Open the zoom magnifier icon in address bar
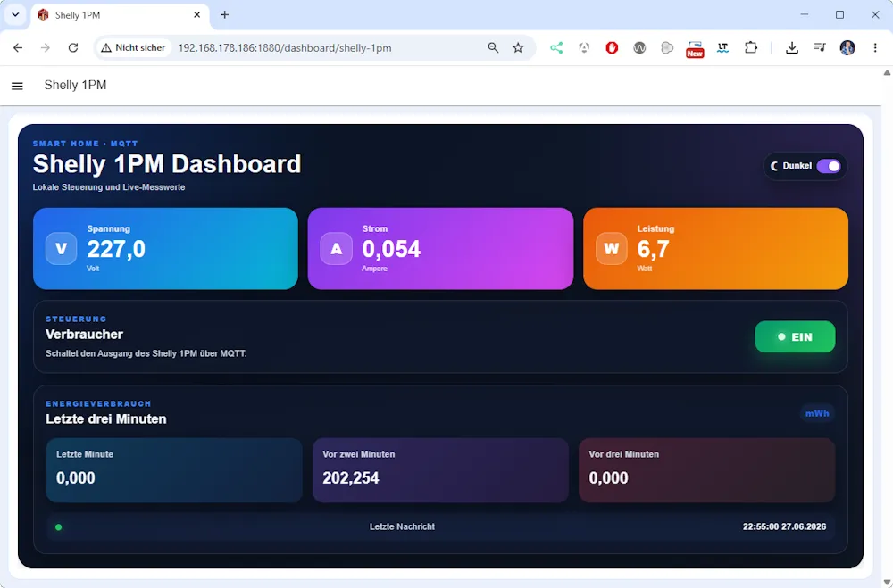Image resolution: width=893 pixels, height=588 pixels. point(493,48)
